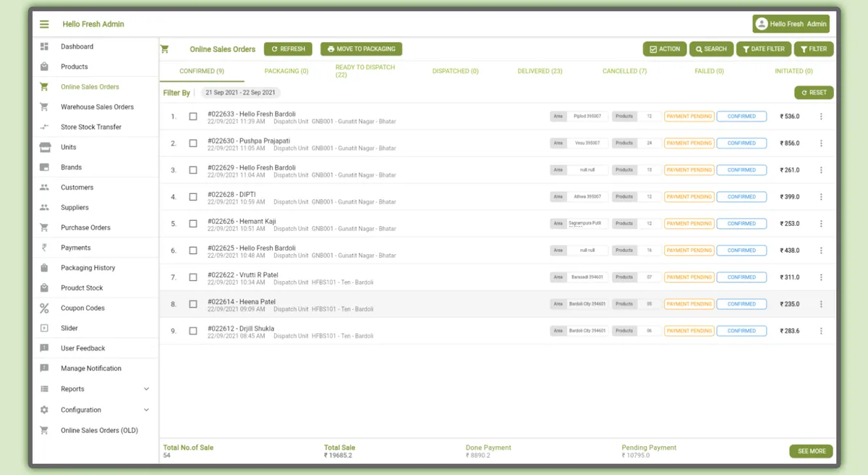Click the Search button
The image size is (868, 475).
(711, 49)
